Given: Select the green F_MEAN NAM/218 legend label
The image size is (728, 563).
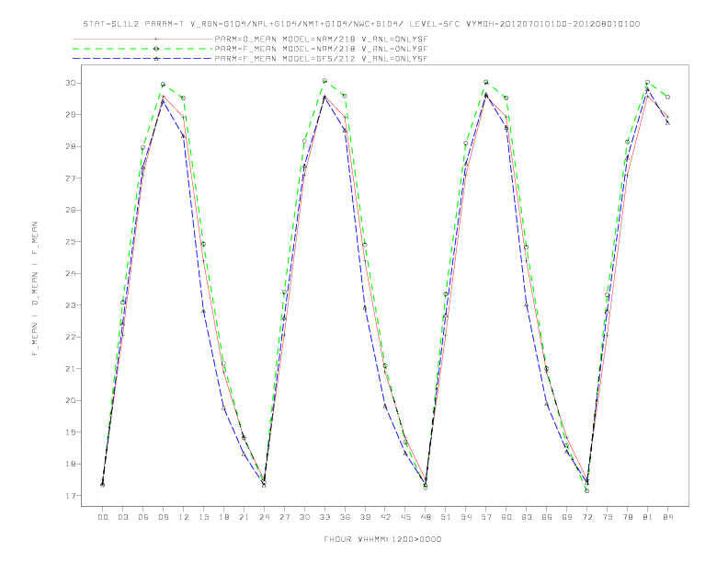Looking at the screenshot, I should (x=321, y=49).
